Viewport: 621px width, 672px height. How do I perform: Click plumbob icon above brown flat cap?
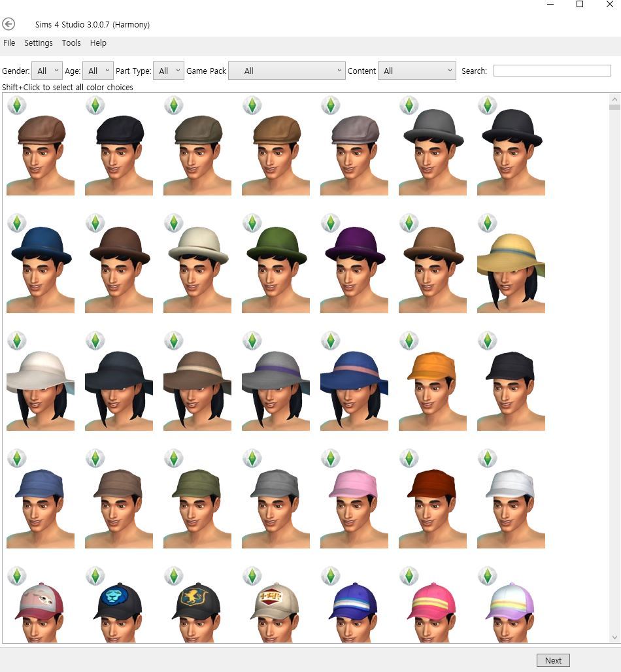[16, 105]
